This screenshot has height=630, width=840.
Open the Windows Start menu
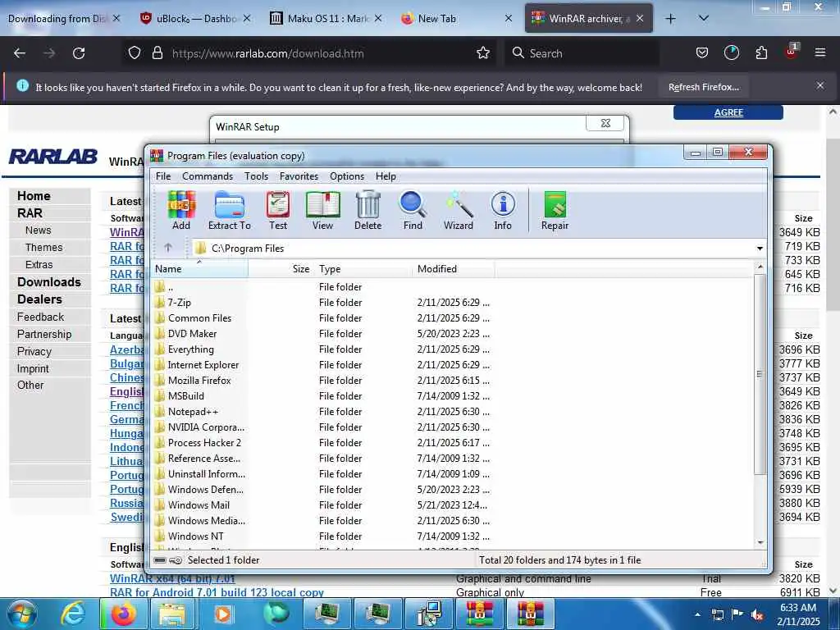pyautogui.click(x=22, y=614)
